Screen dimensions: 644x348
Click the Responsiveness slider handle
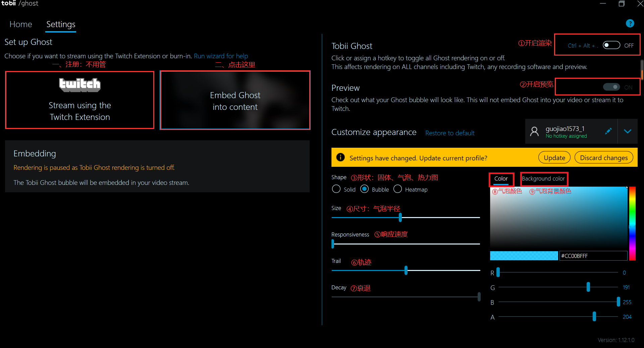click(x=333, y=244)
